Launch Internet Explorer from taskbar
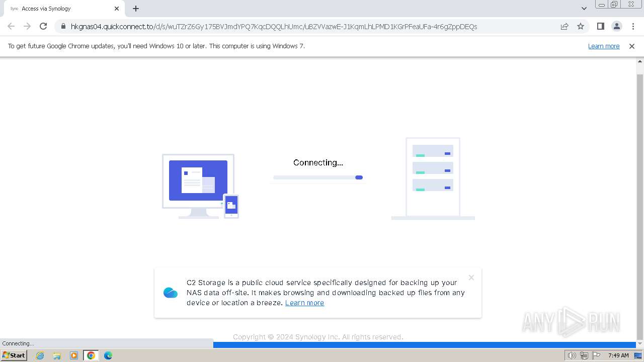Viewport: 644px width, 362px height. (x=40, y=355)
